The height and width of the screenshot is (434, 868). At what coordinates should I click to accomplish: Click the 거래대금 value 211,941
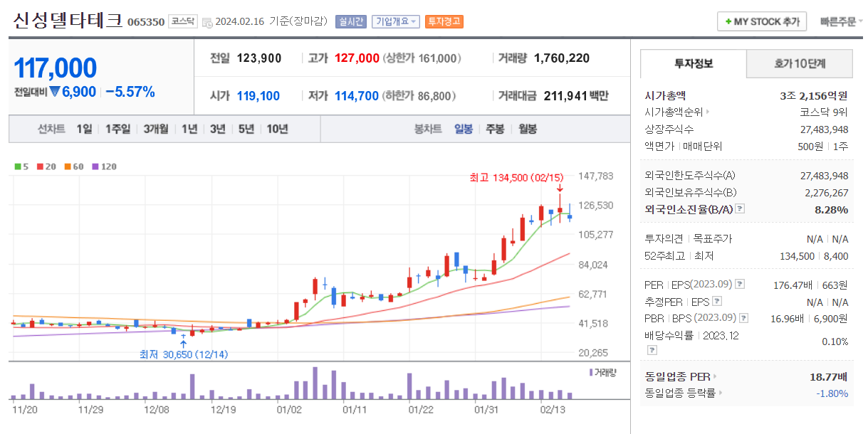coord(565,95)
